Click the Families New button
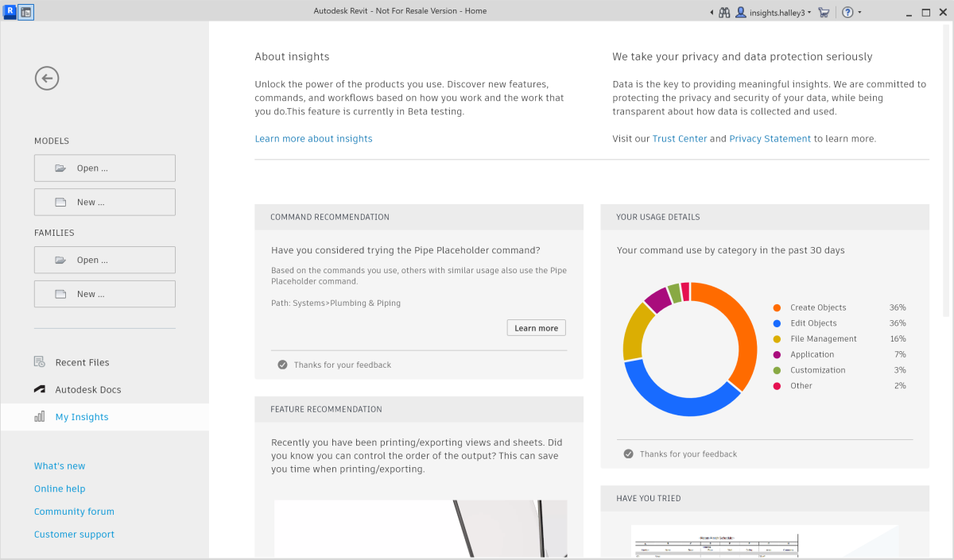Image resolution: width=954 pixels, height=560 pixels. pos(105,294)
